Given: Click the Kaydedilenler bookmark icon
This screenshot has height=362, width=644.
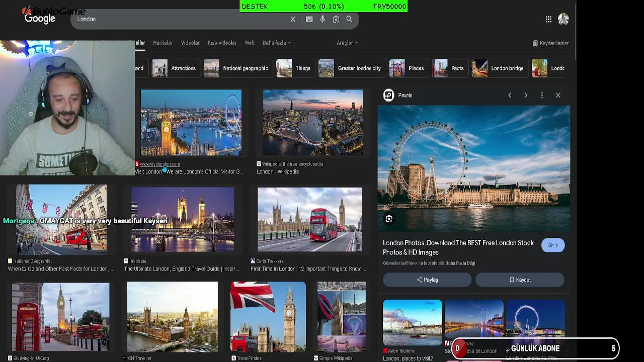Looking at the screenshot, I should tap(535, 43).
